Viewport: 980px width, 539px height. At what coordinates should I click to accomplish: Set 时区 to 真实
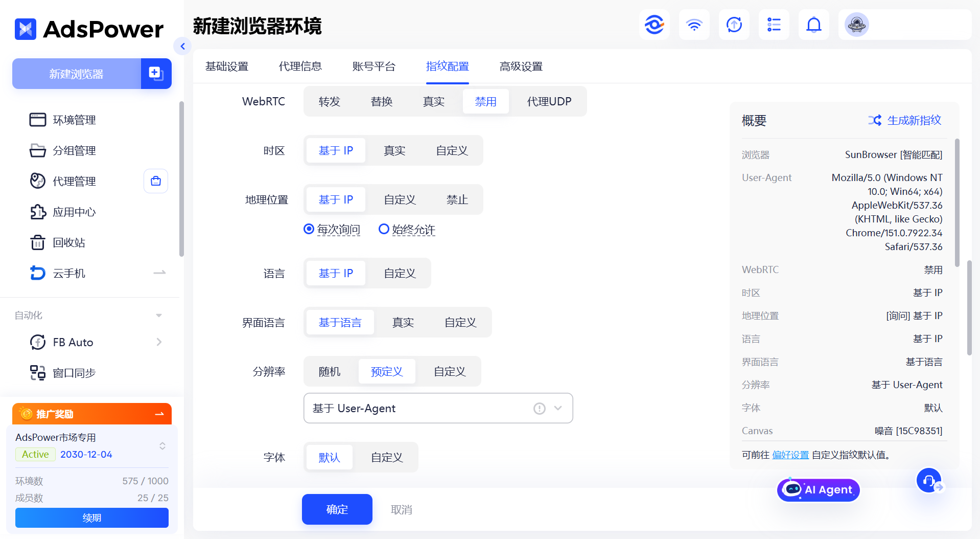click(x=395, y=150)
